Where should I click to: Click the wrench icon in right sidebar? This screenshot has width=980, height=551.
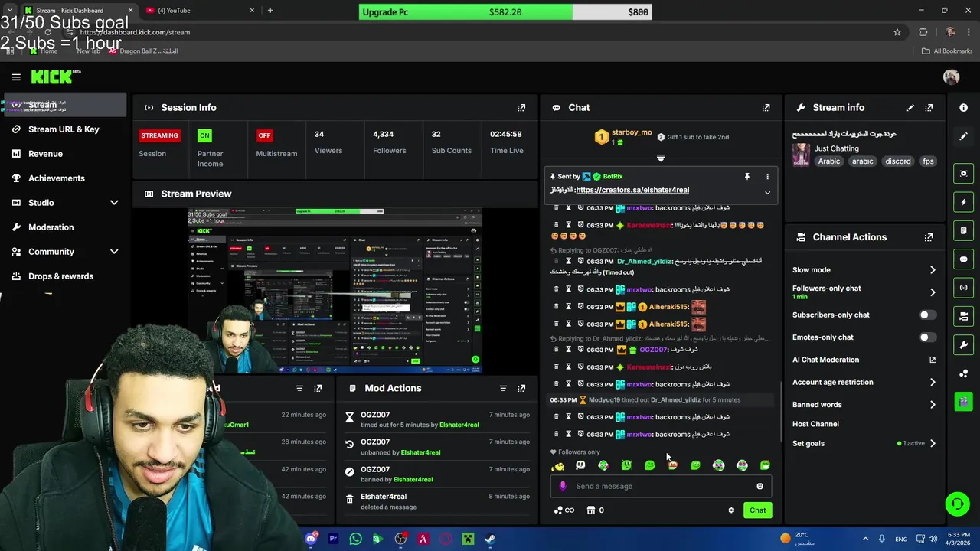pos(963,344)
